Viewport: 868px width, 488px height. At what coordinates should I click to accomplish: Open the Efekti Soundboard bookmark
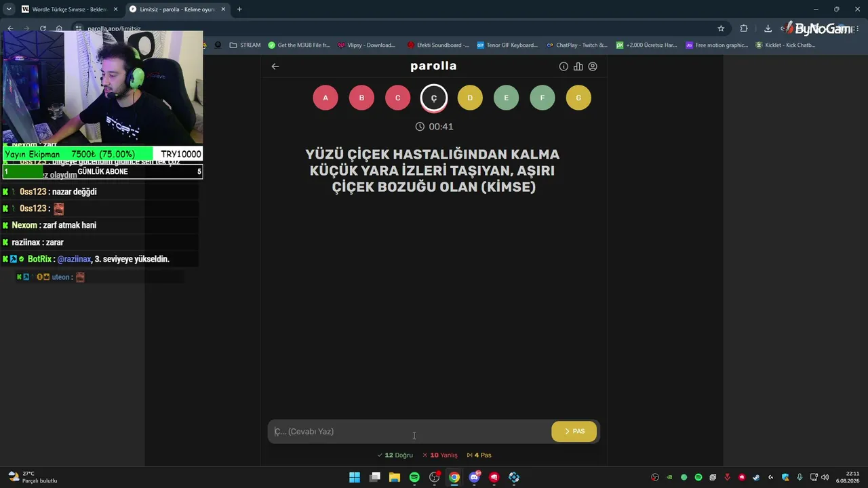pyautogui.click(x=438, y=45)
